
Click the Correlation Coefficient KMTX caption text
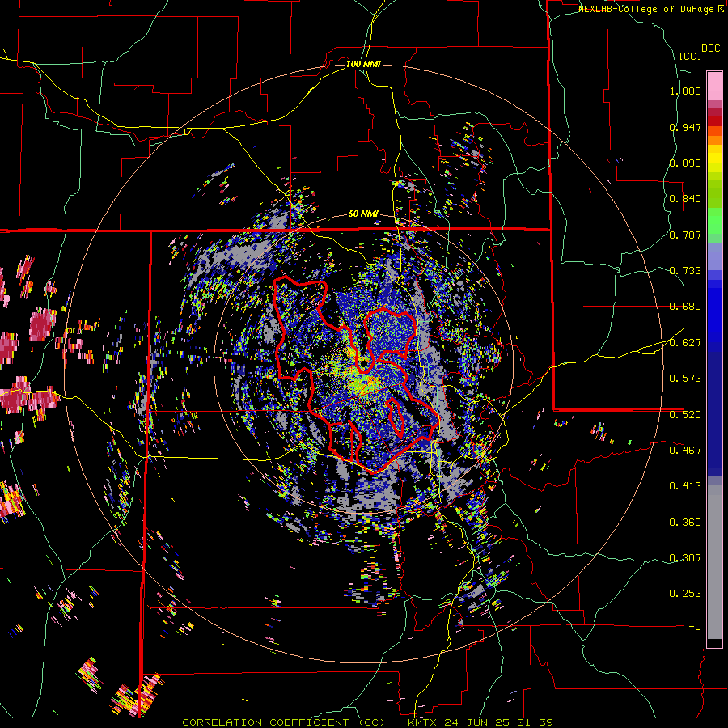[367, 722]
